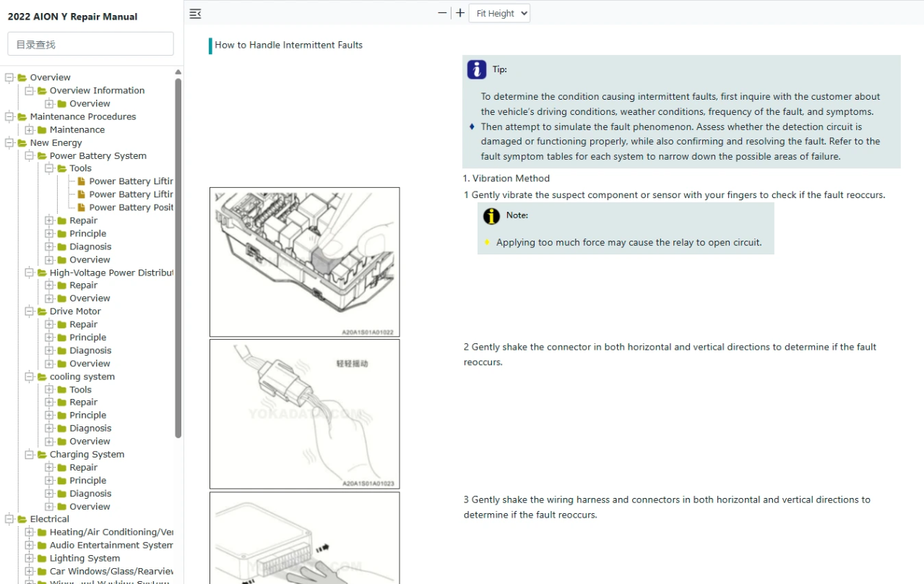This screenshot has height=584, width=924.
Task: Click the sidebar vertical scrollbar thumb
Action: point(178,258)
